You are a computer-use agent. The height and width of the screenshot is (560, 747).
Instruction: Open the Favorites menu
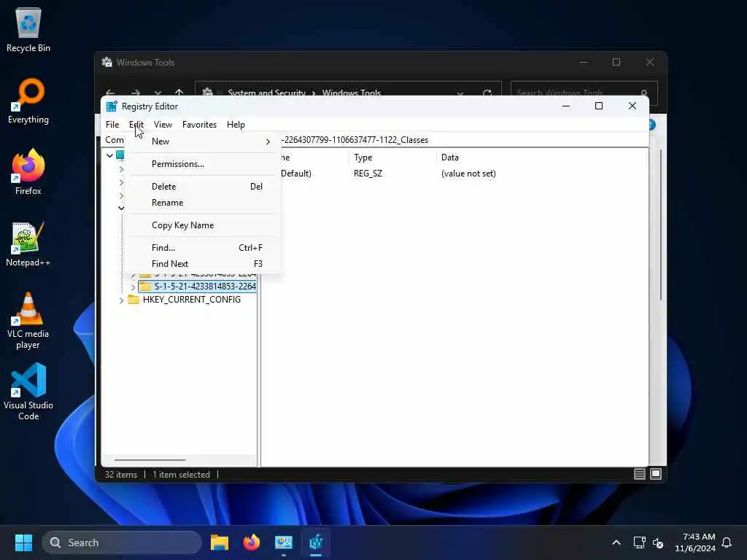(x=199, y=125)
